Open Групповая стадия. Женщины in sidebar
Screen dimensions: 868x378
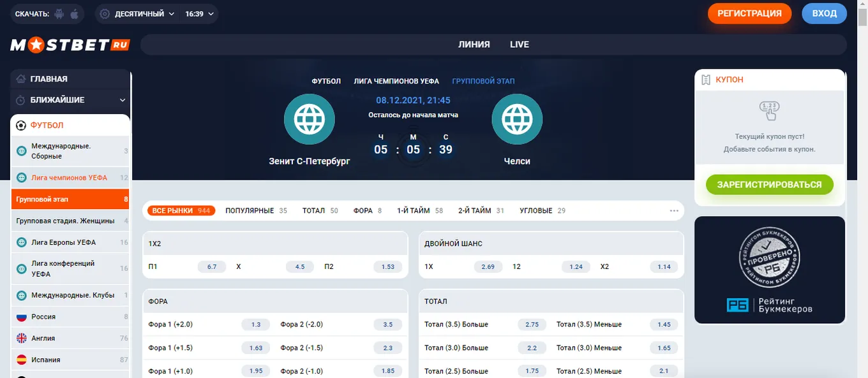pos(70,221)
